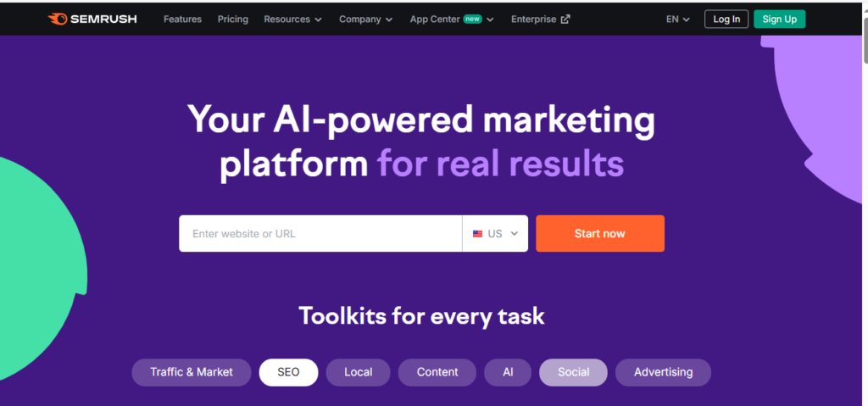Click the Log In button

tap(726, 19)
